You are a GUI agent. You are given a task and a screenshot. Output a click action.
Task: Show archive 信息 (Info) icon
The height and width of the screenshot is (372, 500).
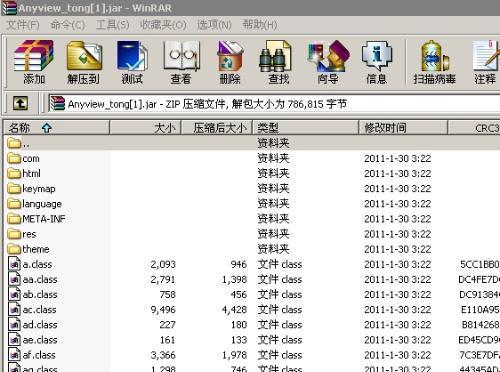(377, 62)
